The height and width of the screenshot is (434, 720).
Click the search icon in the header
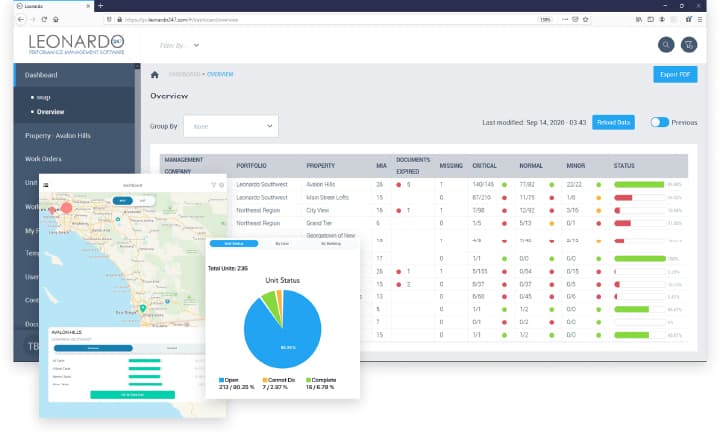666,44
